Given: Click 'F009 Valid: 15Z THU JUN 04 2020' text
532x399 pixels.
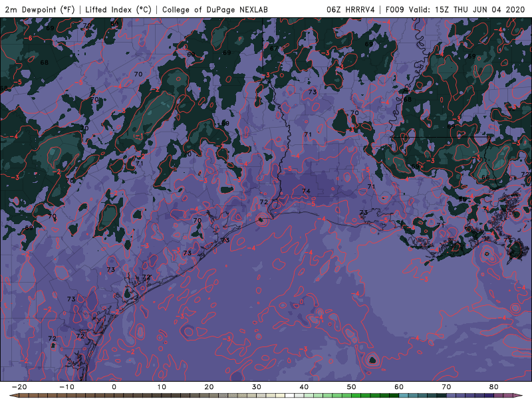Looking at the screenshot, I should click(456, 10).
